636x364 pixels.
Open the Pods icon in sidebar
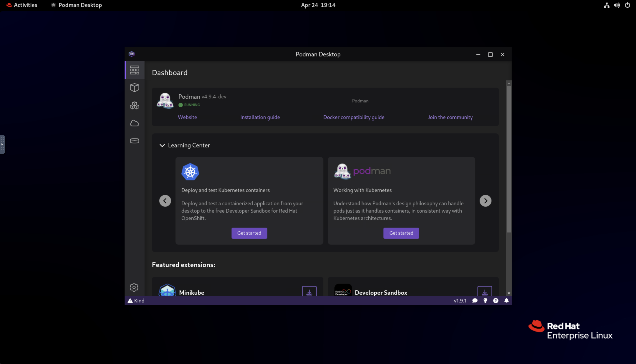tap(135, 105)
